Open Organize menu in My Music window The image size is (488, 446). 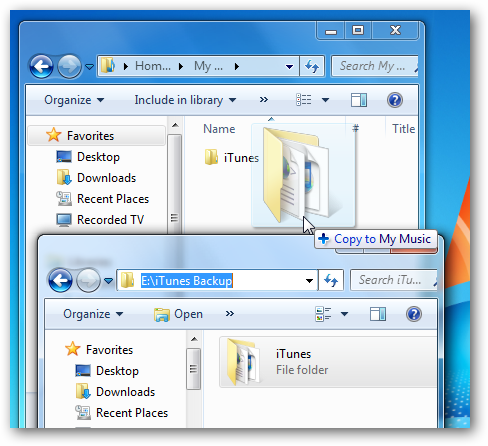click(74, 100)
